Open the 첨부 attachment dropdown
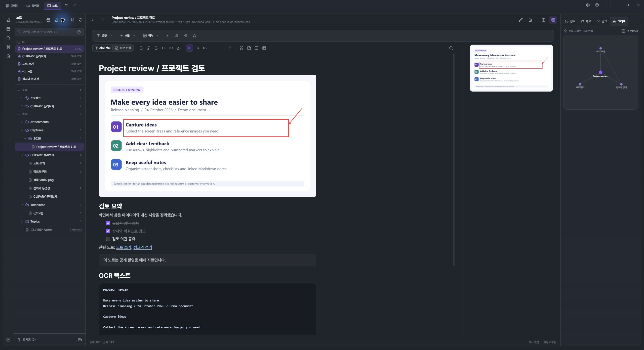644x350 pixels. [150, 36]
